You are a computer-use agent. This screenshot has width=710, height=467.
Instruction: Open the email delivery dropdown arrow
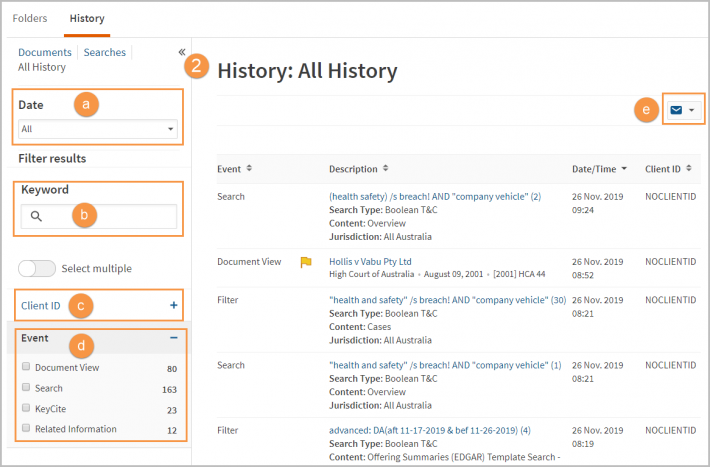click(691, 110)
